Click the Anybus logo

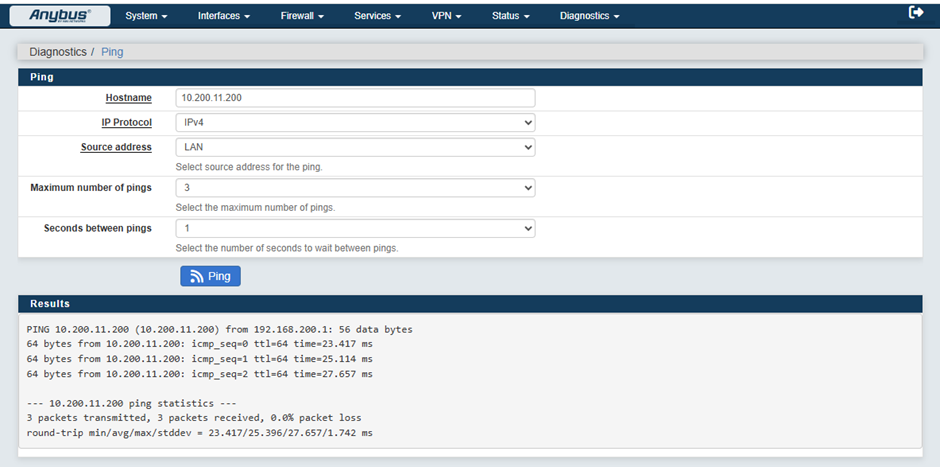[x=59, y=15]
